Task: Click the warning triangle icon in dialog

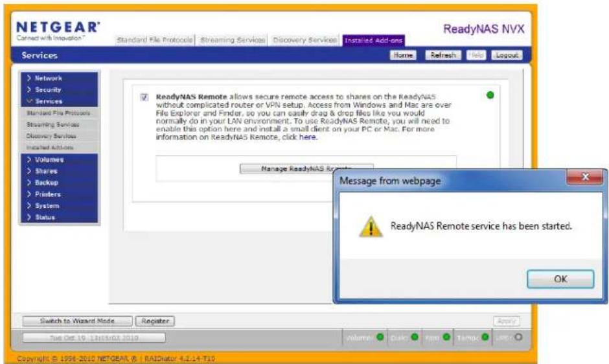Action: (x=371, y=227)
